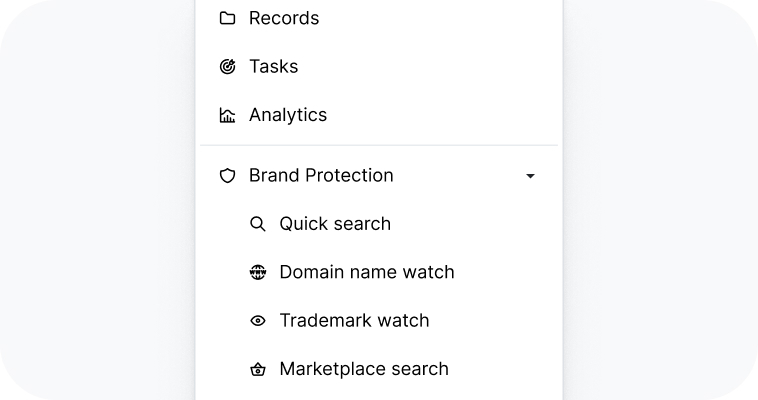Click the target icon next to Tasks
Viewport: 758px width, 400px height.
[x=227, y=67]
